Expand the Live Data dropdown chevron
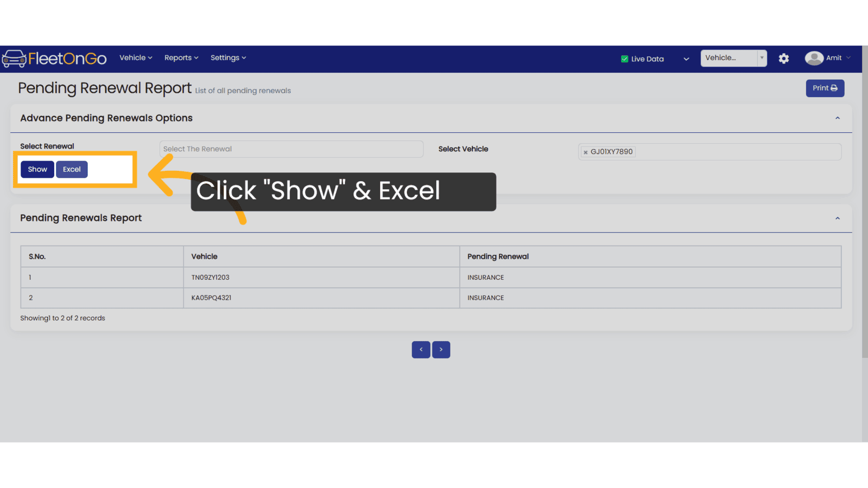 coord(686,59)
